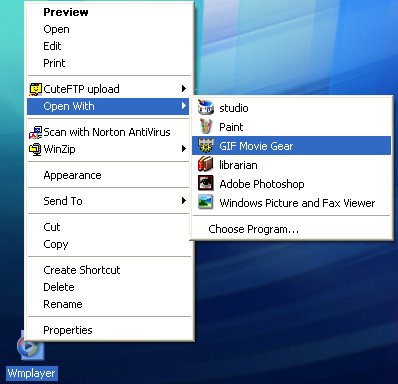The height and width of the screenshot is (384, 398).
Task: Select the CuteFTP upload entry
Action: tap(109, 89)
